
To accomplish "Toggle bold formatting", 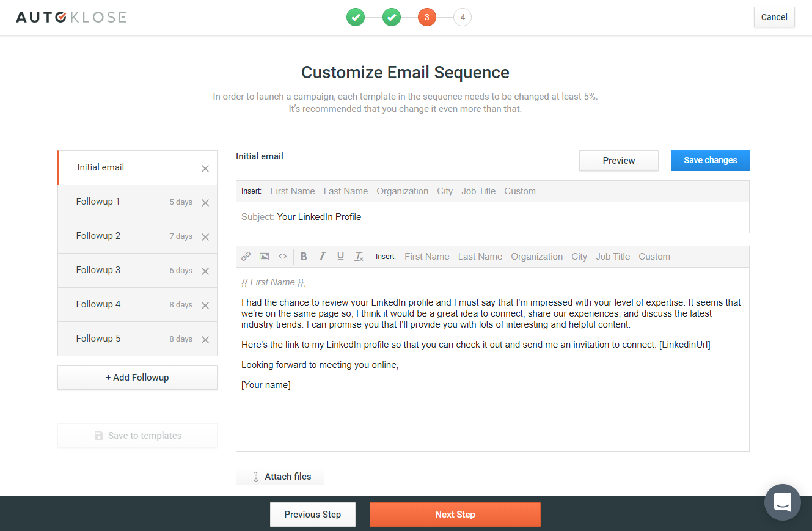I will tap(304, 257).
